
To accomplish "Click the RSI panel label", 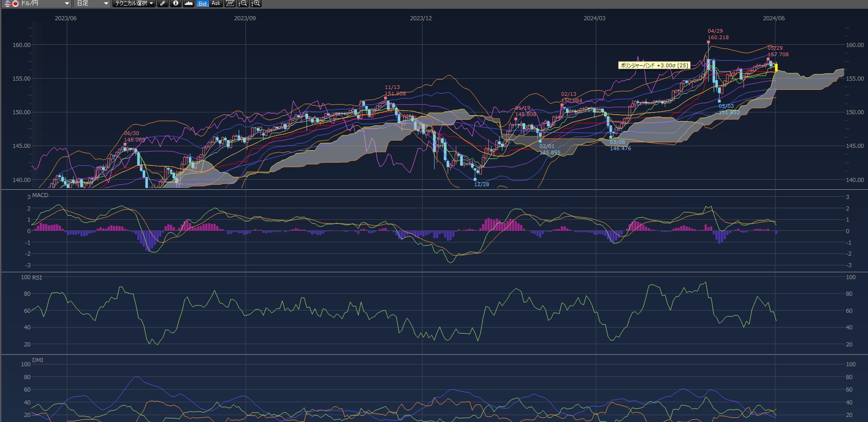I will click(37, 277).
